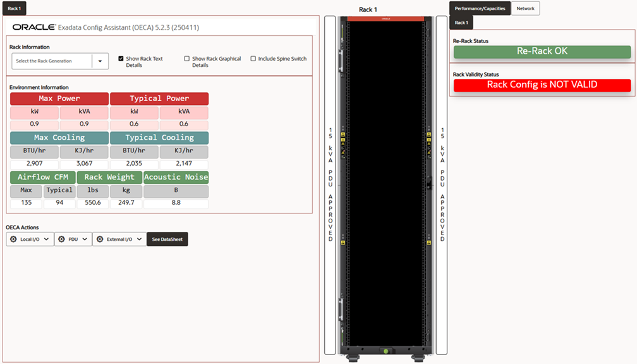Click the Exadata Config Assistant title text
This screenshot has width=637, height=364.
click(128, 28)
